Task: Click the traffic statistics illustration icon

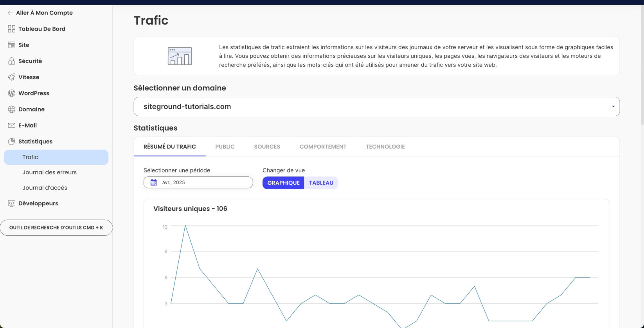Action: tap(180, 56)
